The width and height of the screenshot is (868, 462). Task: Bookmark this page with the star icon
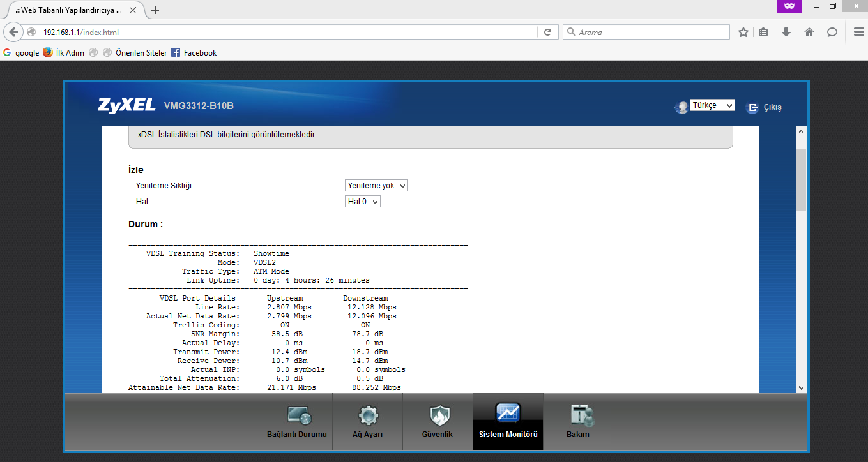[743, 32]
